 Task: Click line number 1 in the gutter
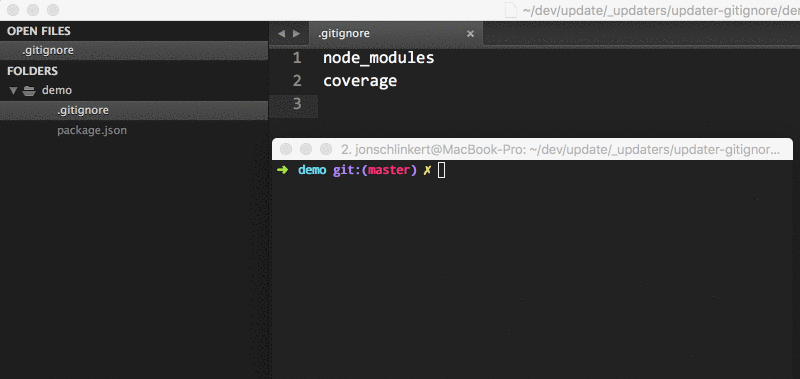(x=297, y=58)
